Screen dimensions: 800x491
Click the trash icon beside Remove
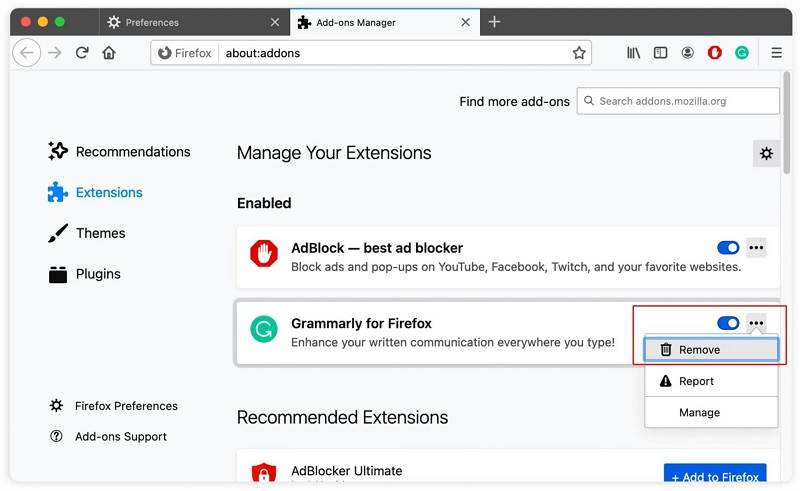(666, 350)
